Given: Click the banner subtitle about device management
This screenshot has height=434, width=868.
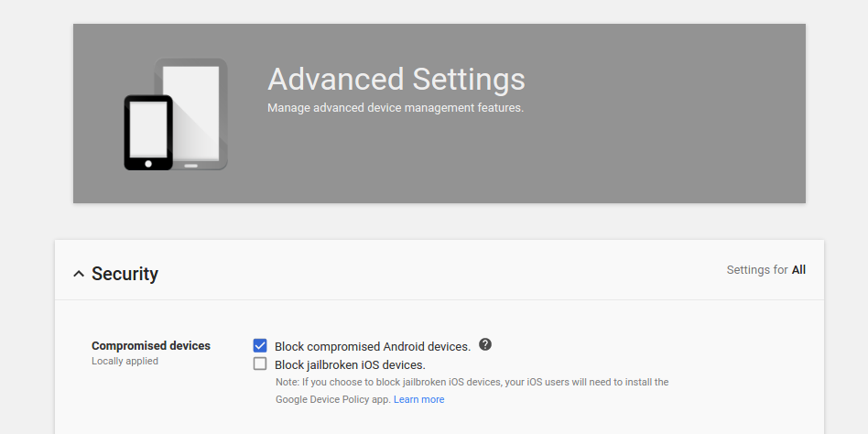Looking at the screenshot, I should [x=395, y=108].
